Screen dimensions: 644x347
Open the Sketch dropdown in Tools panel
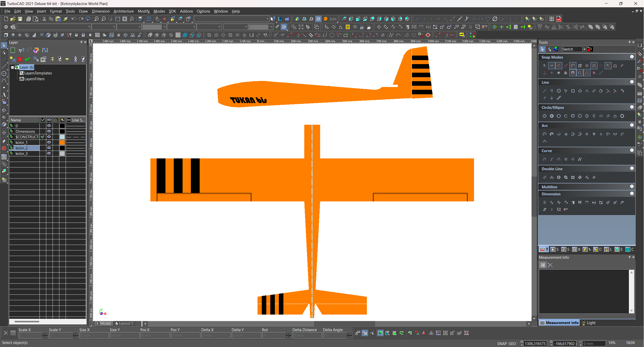click(584, 49)
